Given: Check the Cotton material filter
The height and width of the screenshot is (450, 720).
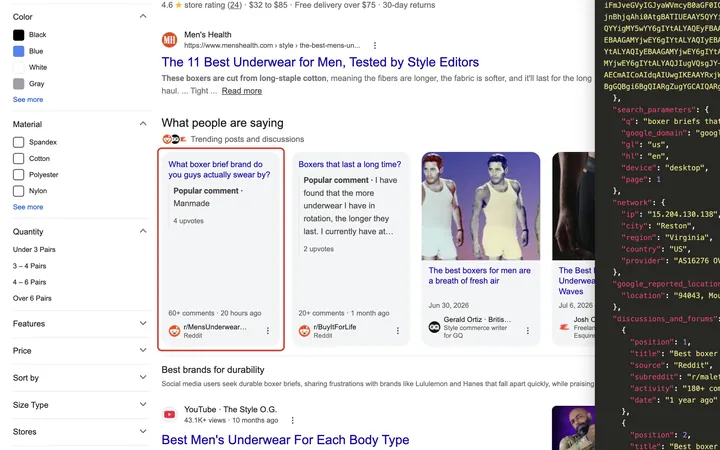Looking at the screenshot, I should (x=18, y=158).
